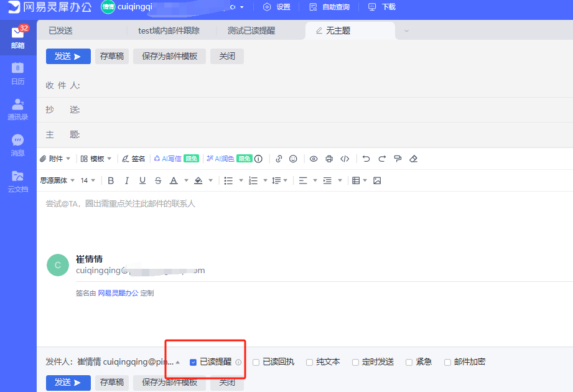Switch to the 测试已读提醒 tab
Screen dimensions: 573x392
251,30
